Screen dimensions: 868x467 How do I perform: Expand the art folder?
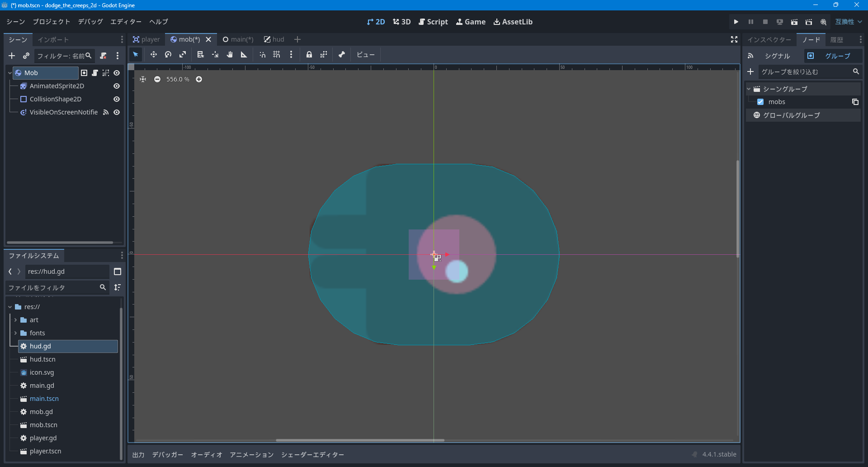pos(15,320)
